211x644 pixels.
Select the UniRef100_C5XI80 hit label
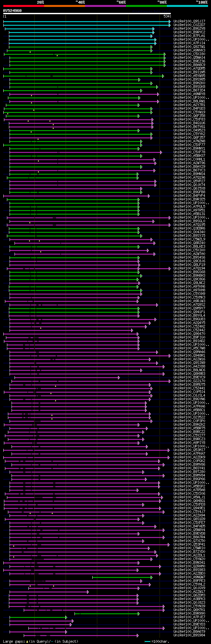pos(189,54)
